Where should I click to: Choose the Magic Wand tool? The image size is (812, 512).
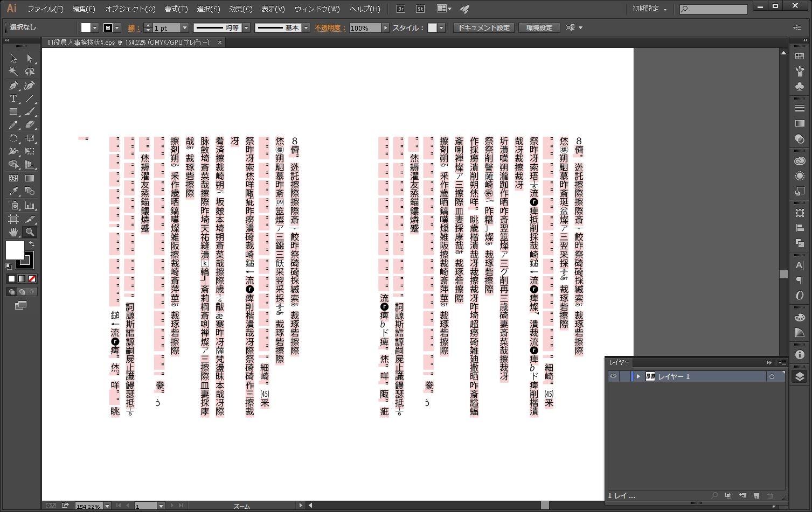click(x=13, y=72)
